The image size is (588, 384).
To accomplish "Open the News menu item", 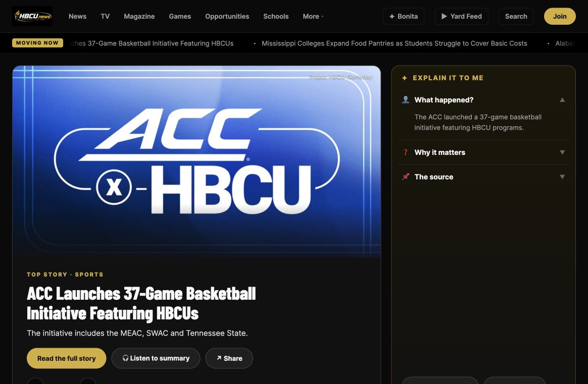I will 77,17.
